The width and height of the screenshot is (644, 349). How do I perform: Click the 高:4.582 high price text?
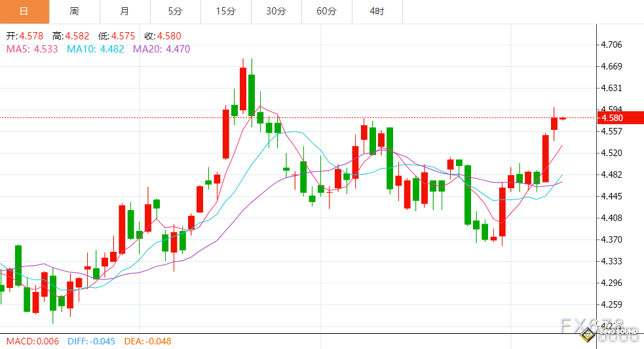[71, 36]
